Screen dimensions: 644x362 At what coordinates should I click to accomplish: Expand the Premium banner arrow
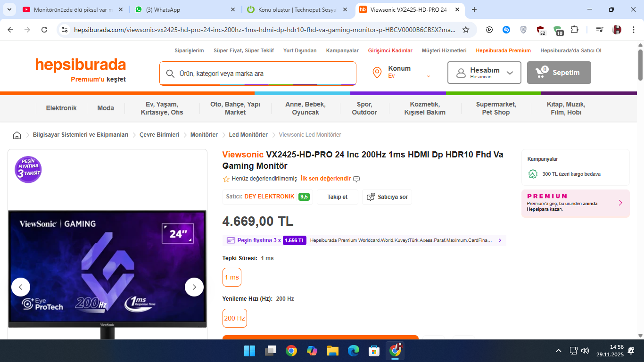[x=620, y=203]
